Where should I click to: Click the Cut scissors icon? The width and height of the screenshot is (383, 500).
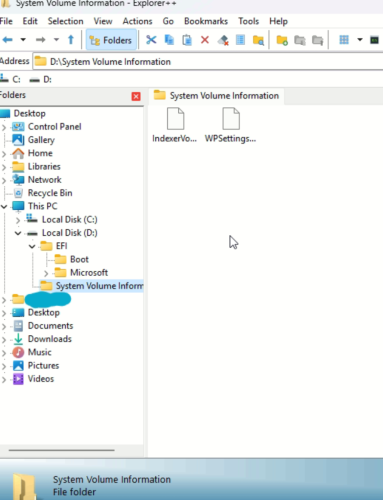(x=151, y=40)
